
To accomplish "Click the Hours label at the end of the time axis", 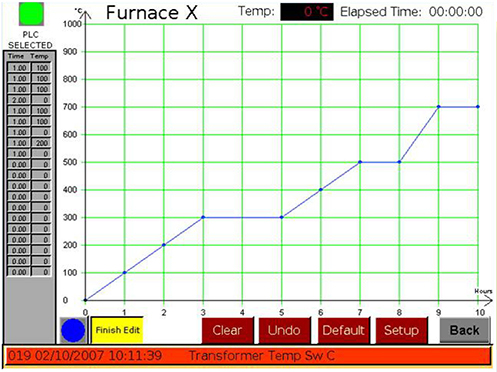I will (483, 291).
